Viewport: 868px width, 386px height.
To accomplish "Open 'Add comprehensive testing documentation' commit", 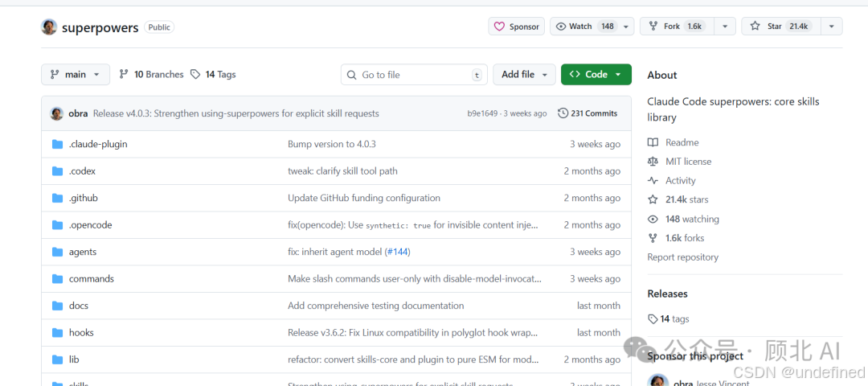I will [376, 306].
